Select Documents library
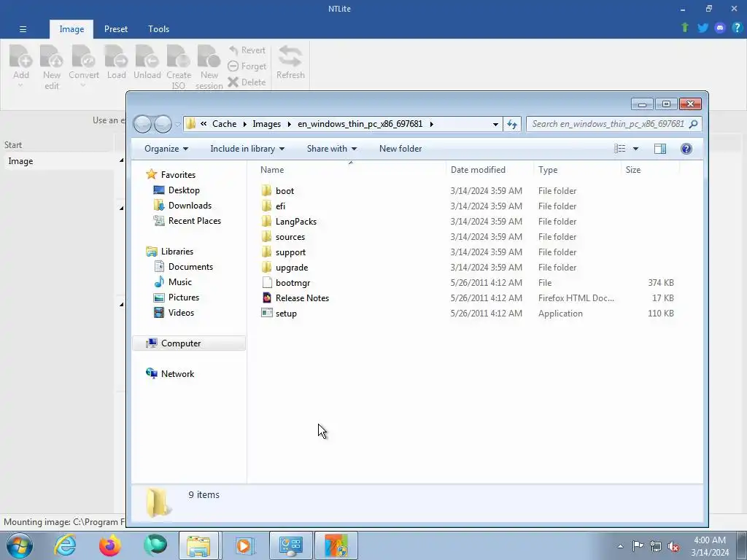This screenshot has width=747, height=560. click(190, 267)
